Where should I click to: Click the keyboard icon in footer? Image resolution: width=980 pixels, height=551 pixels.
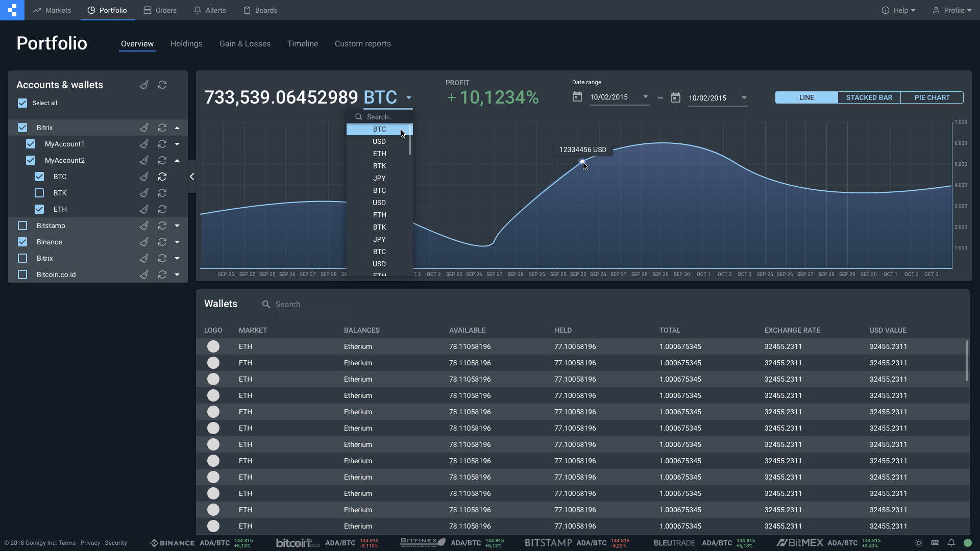coord(935,543)
